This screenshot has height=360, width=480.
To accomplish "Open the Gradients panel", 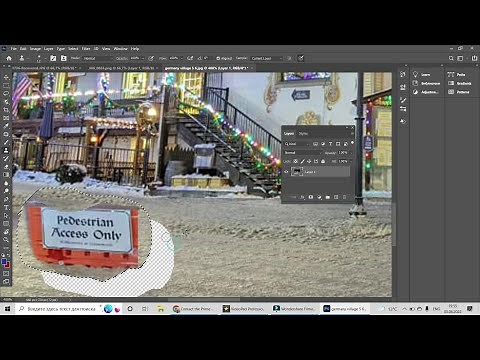I will pos(460,83).
